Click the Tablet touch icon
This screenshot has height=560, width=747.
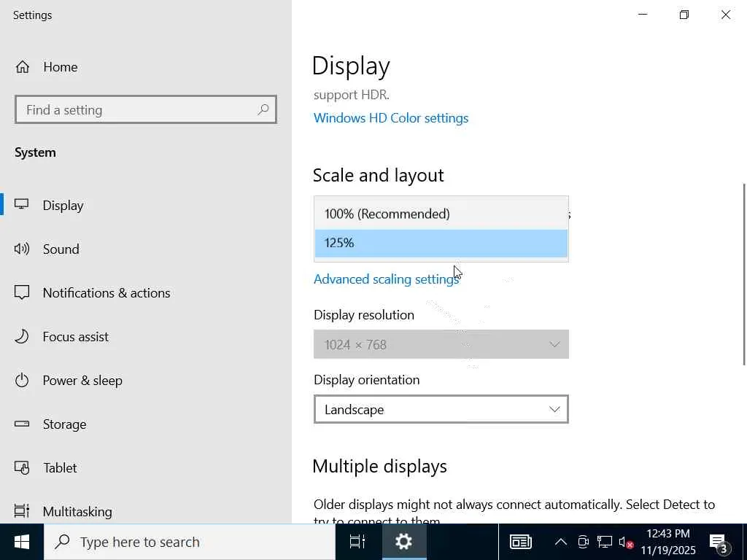click(22, 467)
